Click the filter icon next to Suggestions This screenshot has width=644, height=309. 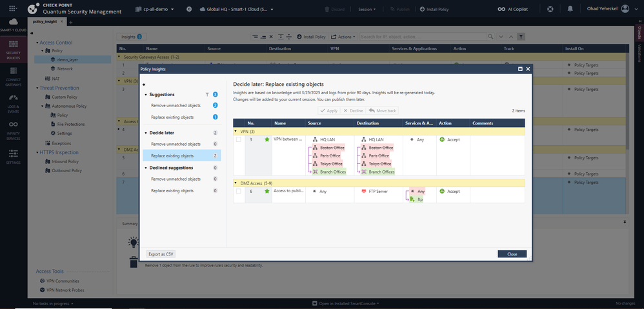tap(207, 94)
